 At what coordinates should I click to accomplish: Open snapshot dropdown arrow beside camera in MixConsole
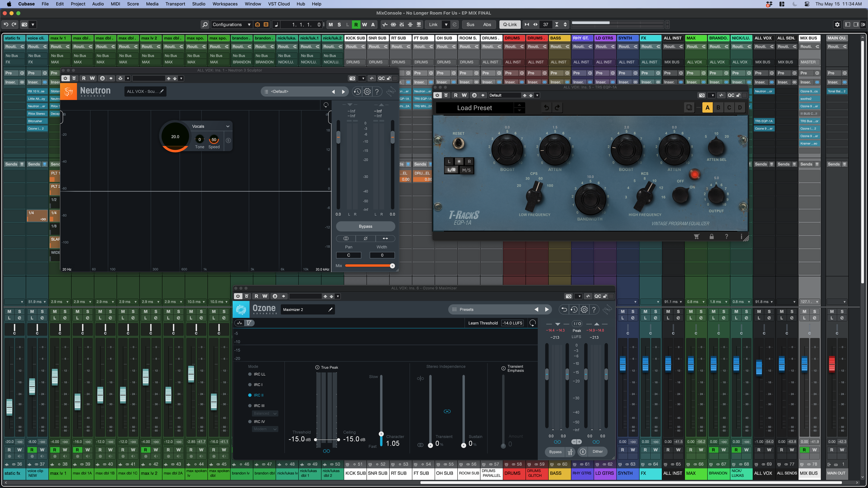pyautogui.click(x=33, y=25)
